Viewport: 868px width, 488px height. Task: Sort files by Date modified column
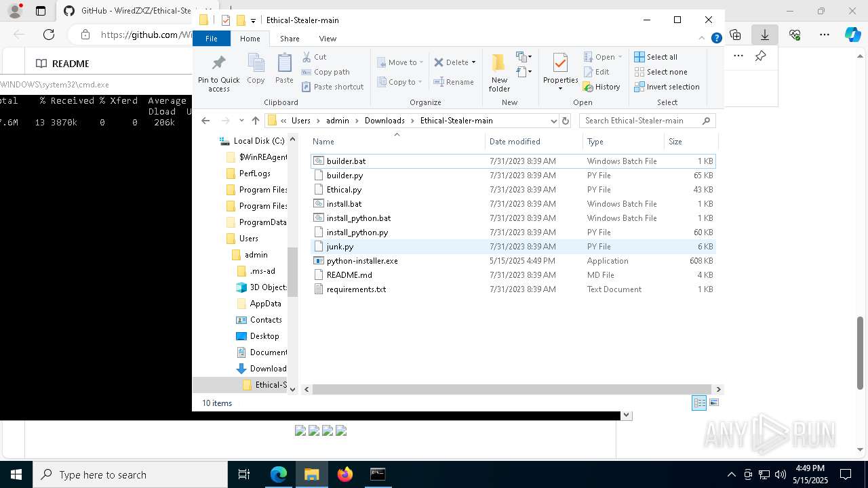coord(534,141)
